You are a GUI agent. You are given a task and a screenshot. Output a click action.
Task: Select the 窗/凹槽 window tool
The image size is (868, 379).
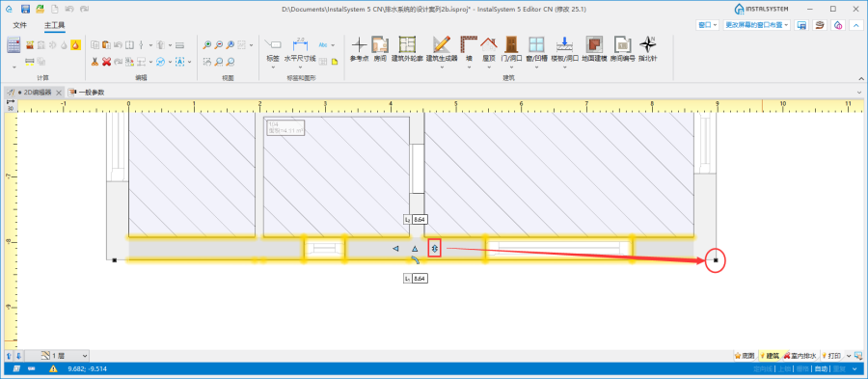pos(536,48)
